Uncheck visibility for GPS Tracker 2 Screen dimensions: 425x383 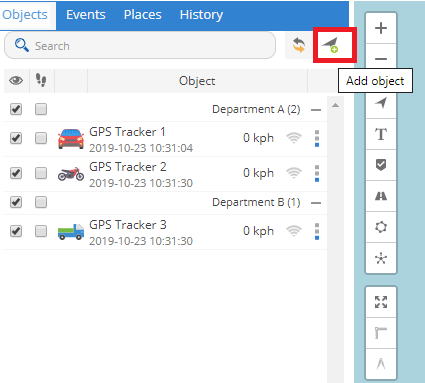pos(16,173)
